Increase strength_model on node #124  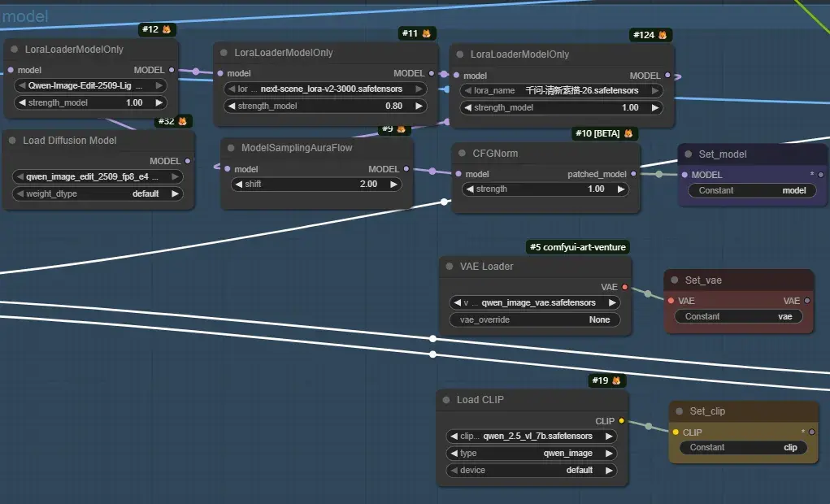pyautogui.click(x=655, y=107)
